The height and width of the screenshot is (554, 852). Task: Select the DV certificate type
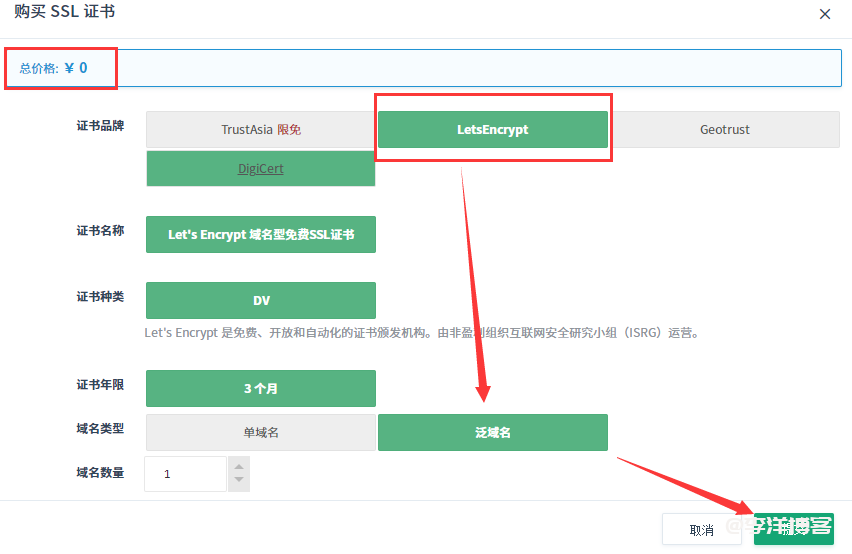[261, 300]
